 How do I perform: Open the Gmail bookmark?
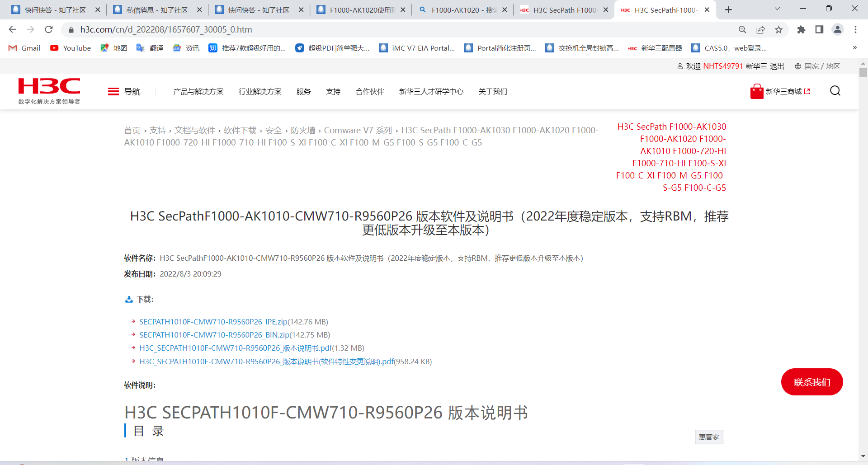[24, 48]
